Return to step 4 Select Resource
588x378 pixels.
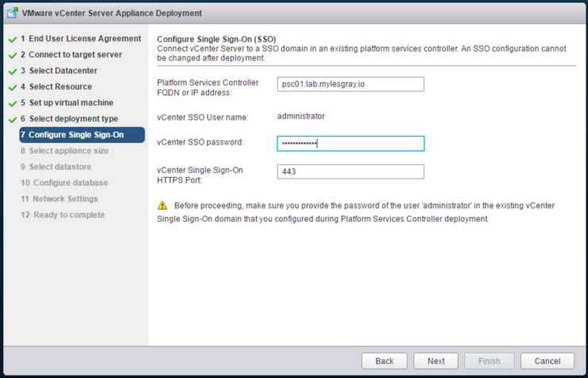(x=56, y=87)
